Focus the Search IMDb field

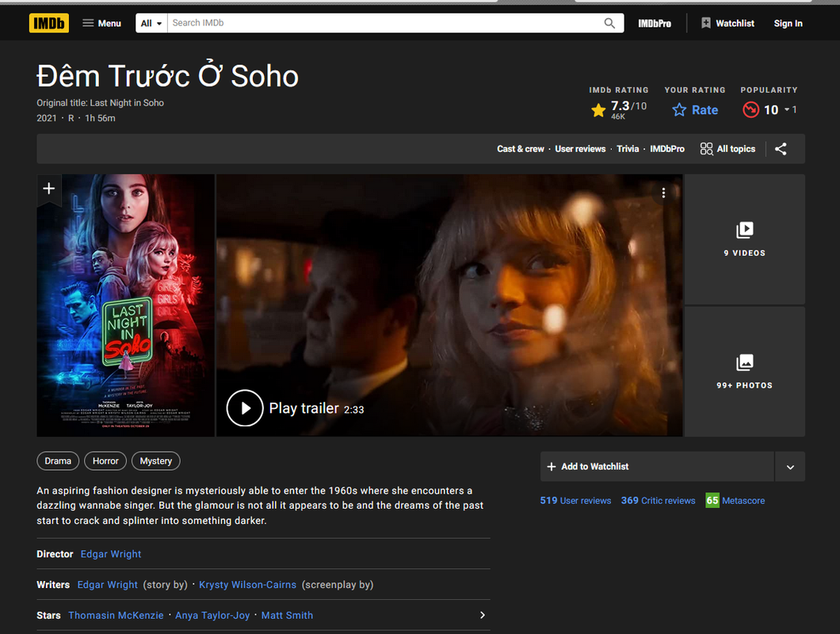coord(383,23)
